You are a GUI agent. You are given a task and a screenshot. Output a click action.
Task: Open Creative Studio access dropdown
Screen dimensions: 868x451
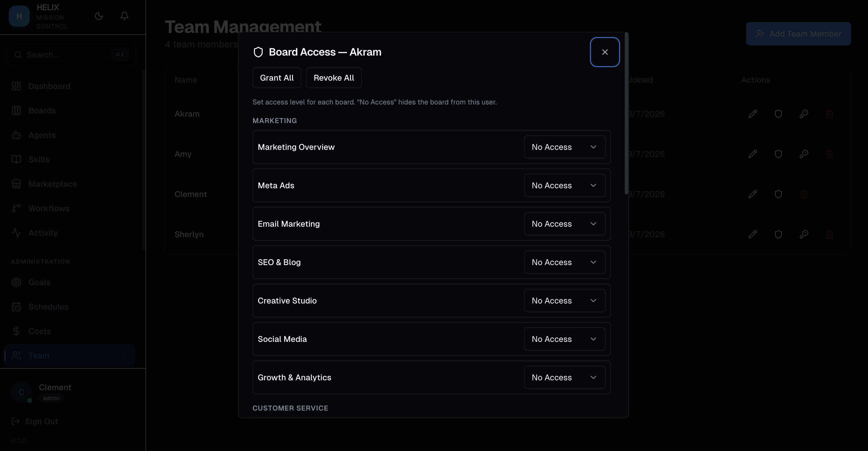click(x=565, y=301)
